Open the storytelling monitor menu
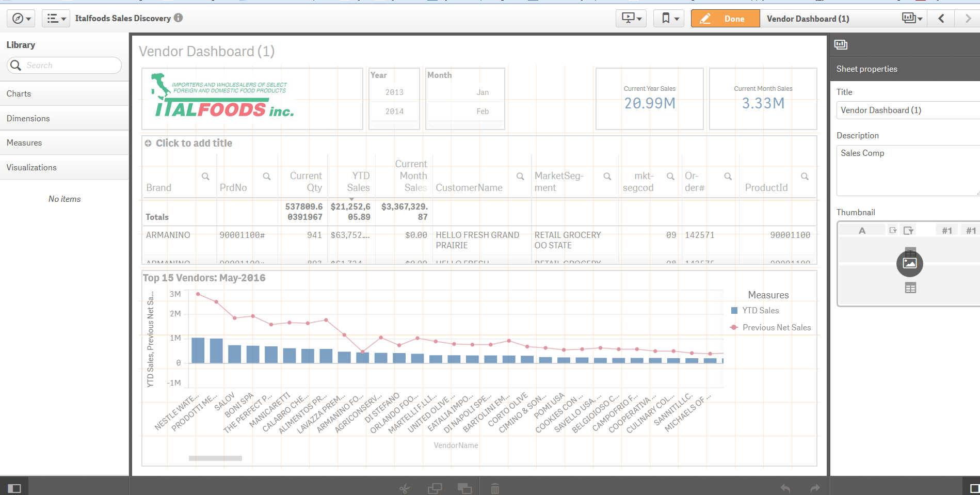Viewport: 980px width, 495px height. tap(632, 19)
